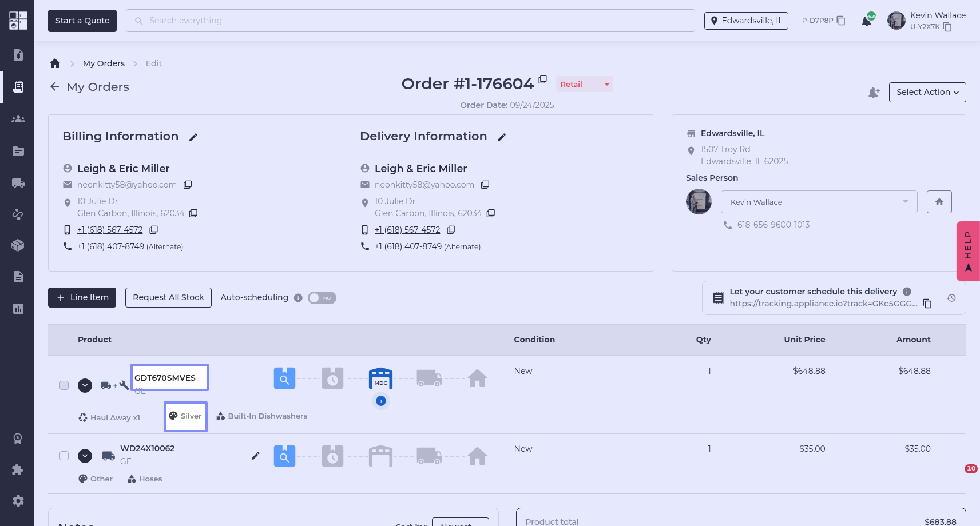
Task: Click the Search everything field
Action: pyautogui.click(x=410, y=21)
